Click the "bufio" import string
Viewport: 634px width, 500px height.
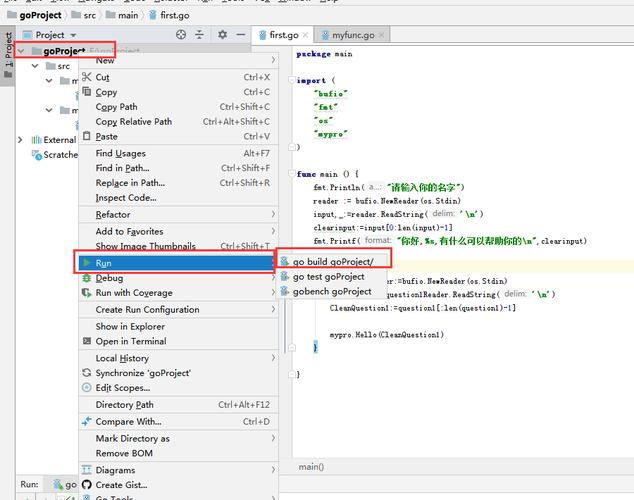tap(330, 94)
